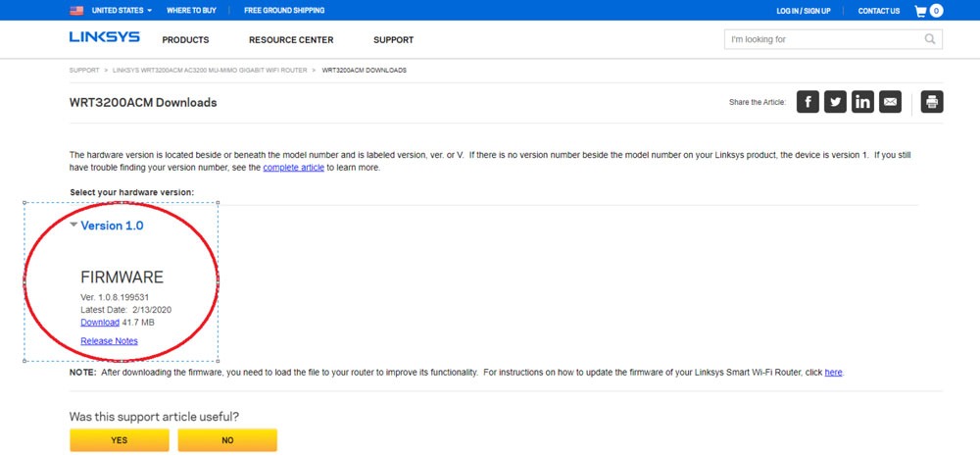Answer Yes to article useful
This screenshot has height=456, width=980.
pos(120,440)
